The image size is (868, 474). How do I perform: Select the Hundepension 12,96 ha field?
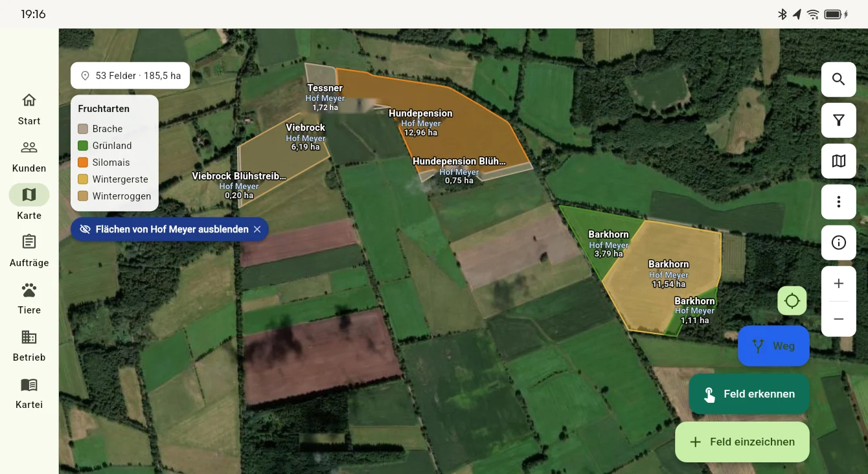[x=420, y=122]
